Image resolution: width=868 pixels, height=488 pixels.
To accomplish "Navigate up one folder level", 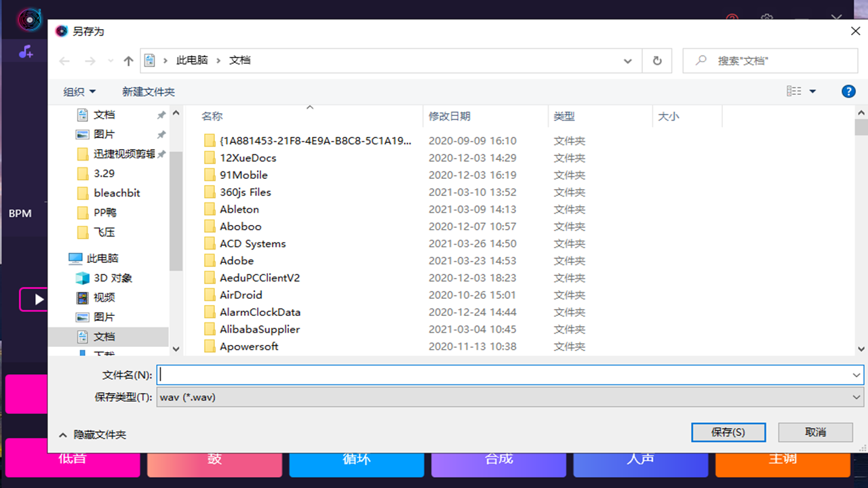I will point(128,60).
